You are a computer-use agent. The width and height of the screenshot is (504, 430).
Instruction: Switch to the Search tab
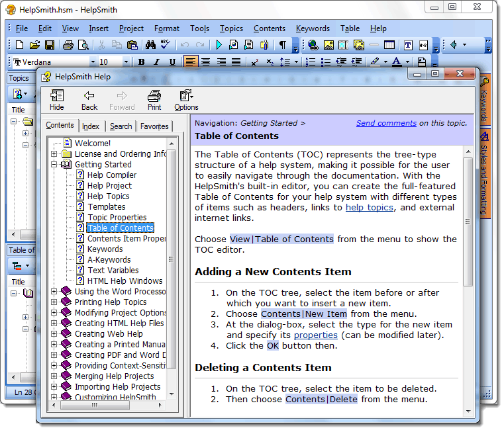tap(121, 126)
